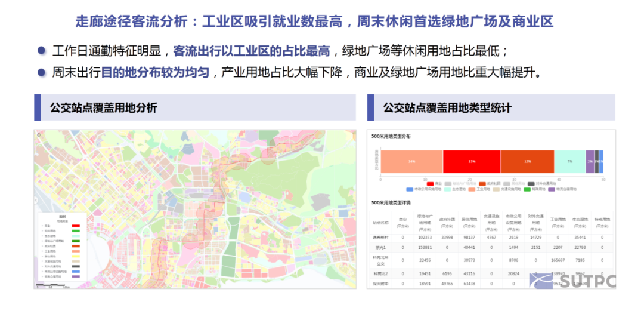
Task: Select 居住用地 yellow swatch in the map legend
Action: [x=76, y=256]
